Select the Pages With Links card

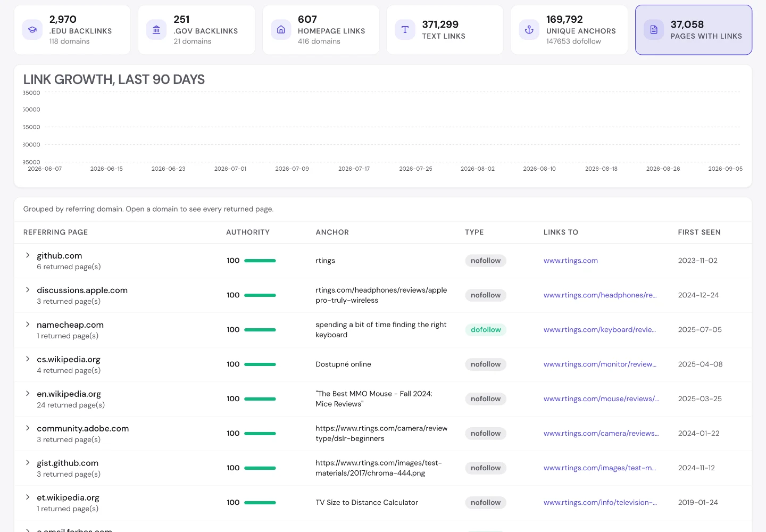[694, 30]
